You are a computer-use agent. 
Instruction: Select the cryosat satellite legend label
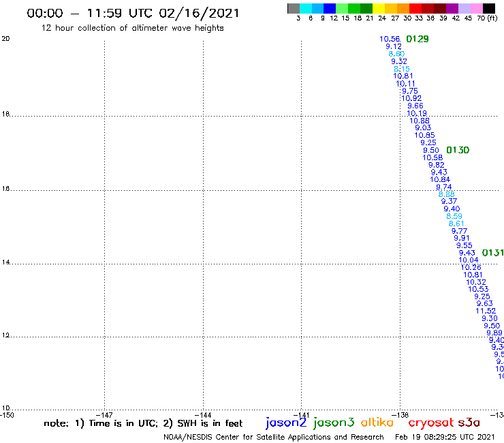coord(431,423)
